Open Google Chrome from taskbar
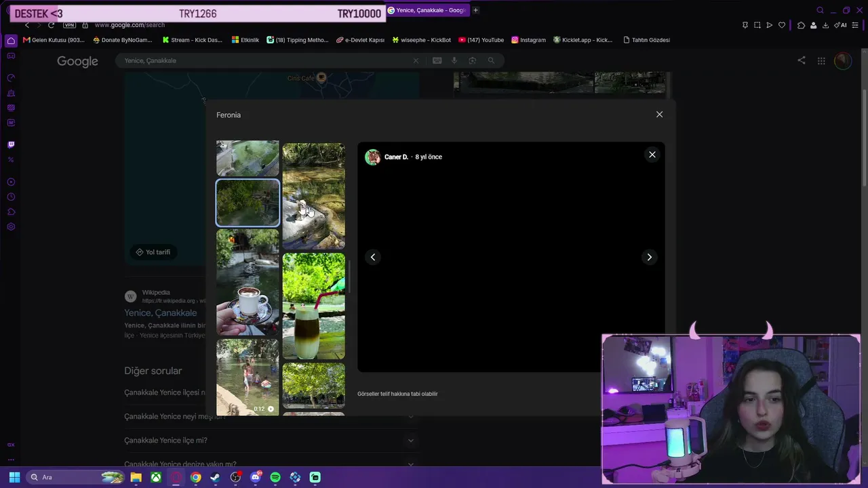Image resolution: width=868 pixels, height=488 pixels. click(x=195, y=477)
